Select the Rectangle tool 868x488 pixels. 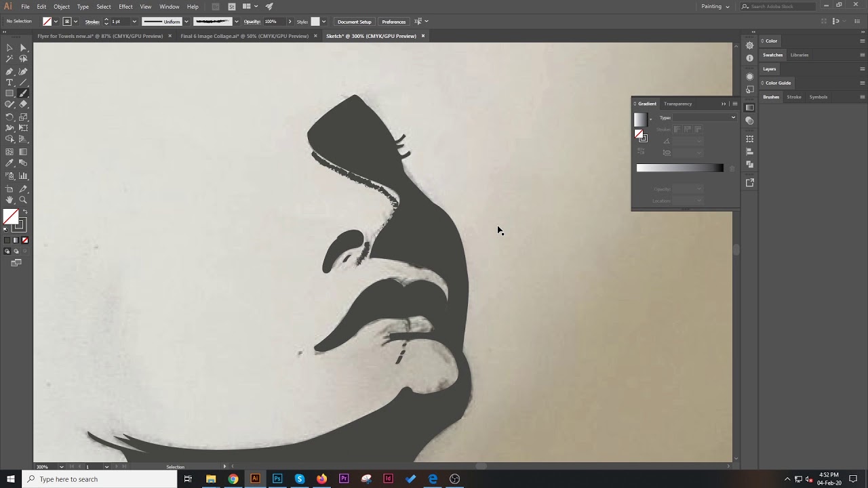(9, 94)
